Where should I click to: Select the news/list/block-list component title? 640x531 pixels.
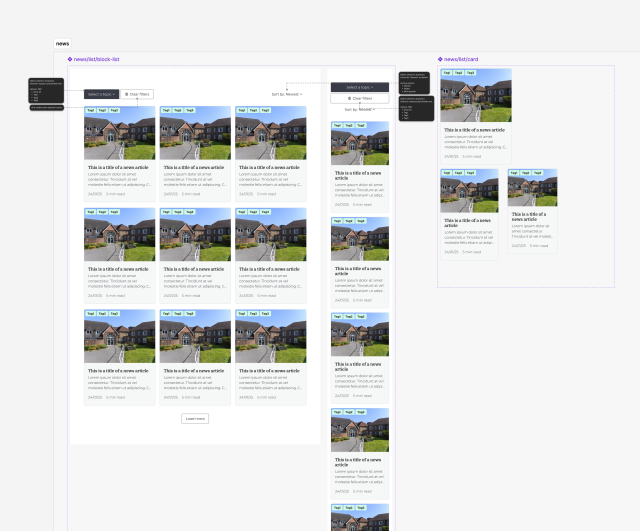(96, 59)
